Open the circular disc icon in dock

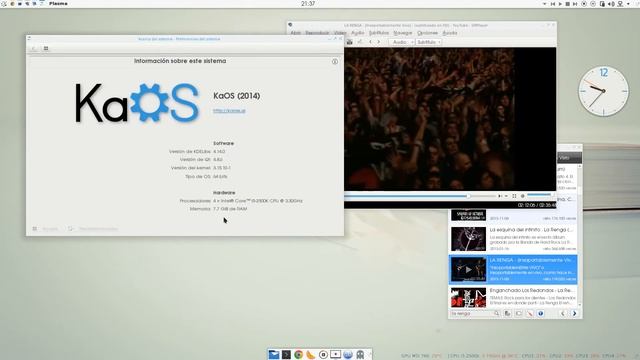coord(323,354)
